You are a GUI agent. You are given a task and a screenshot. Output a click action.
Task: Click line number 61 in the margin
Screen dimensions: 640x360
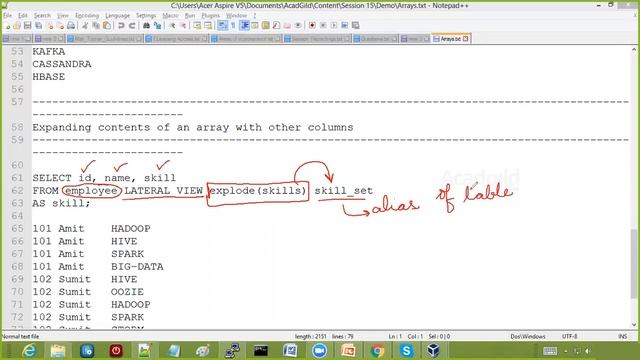(x=17, y=178)
